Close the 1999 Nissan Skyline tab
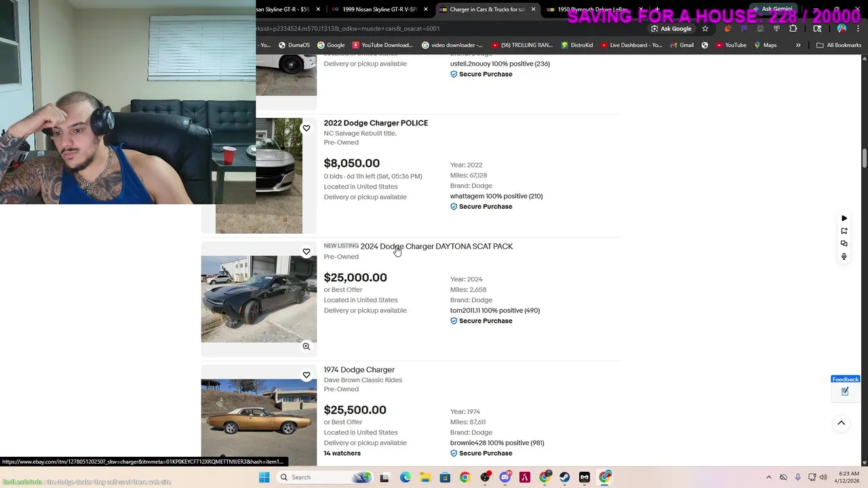This screenshot has width=868, height=488. pos(426,9)
